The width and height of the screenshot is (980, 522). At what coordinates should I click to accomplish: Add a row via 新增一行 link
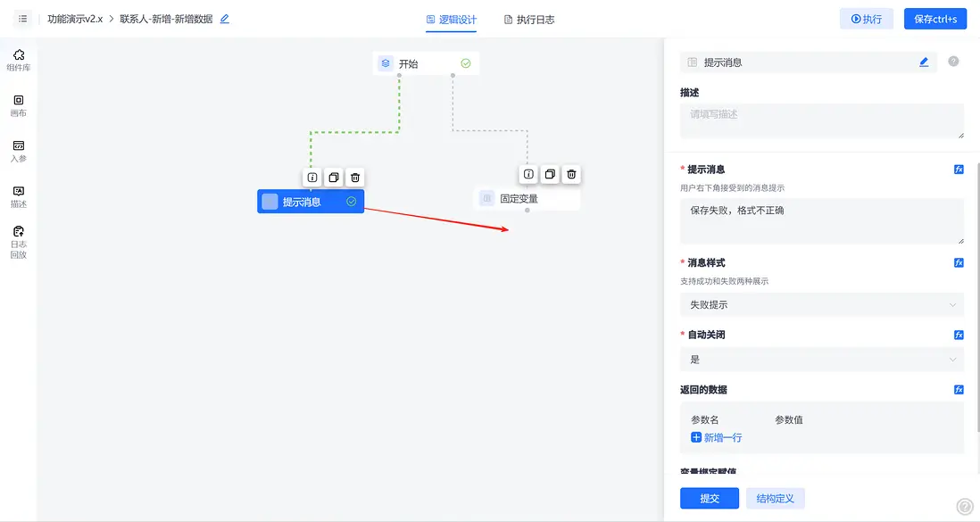point(718,437)
